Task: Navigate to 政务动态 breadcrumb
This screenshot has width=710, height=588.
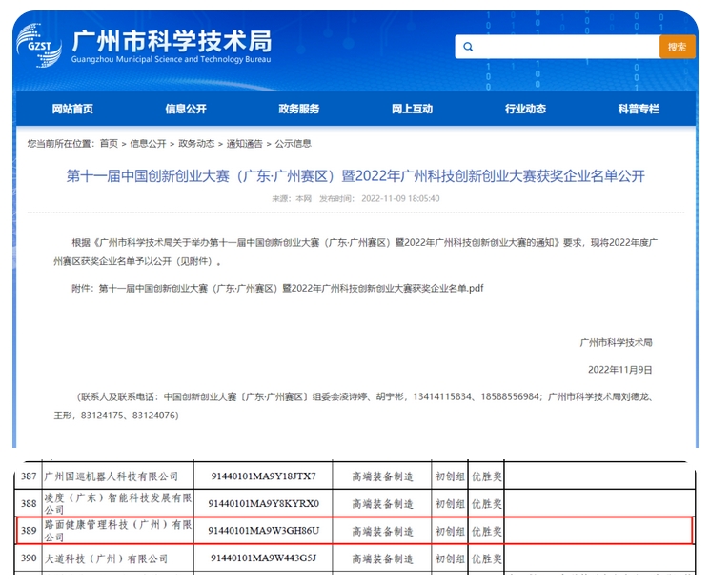Action: (x=196, y=144)
